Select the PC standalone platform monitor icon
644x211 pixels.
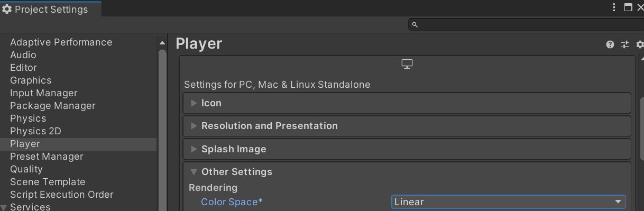tap(407, 64)
